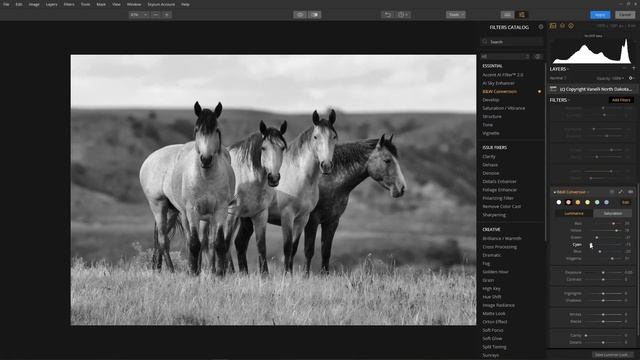This screenshot has width=640, height=360.
Task: Open the layer Opacity dropdown
Action: [611, 78]
